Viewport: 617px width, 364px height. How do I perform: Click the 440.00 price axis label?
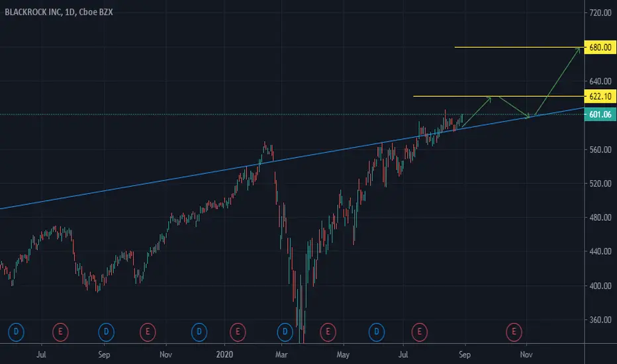pyautogui.click(x=600, y=251)
